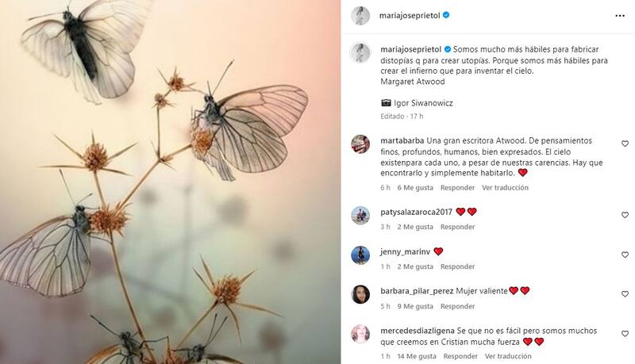
Task: Tap heart next to barbara_pilar_perez comment
Action: (625, 294)
